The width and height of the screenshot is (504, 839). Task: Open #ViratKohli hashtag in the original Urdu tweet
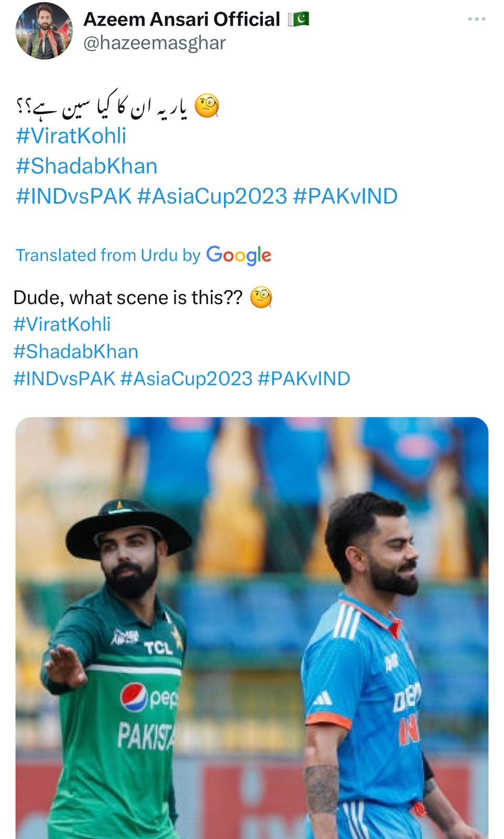[x=71, y=136]
